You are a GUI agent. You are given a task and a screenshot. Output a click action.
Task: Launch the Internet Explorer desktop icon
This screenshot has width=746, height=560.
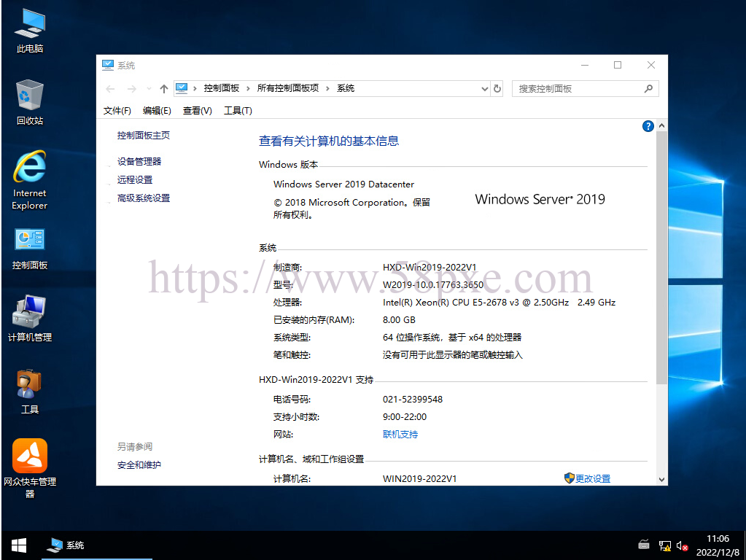tap(29, 180)
